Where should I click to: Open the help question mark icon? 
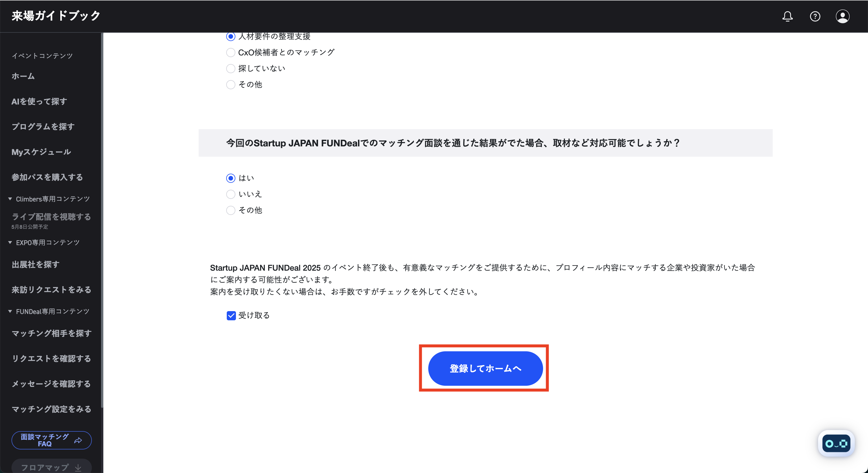point(815,16)
